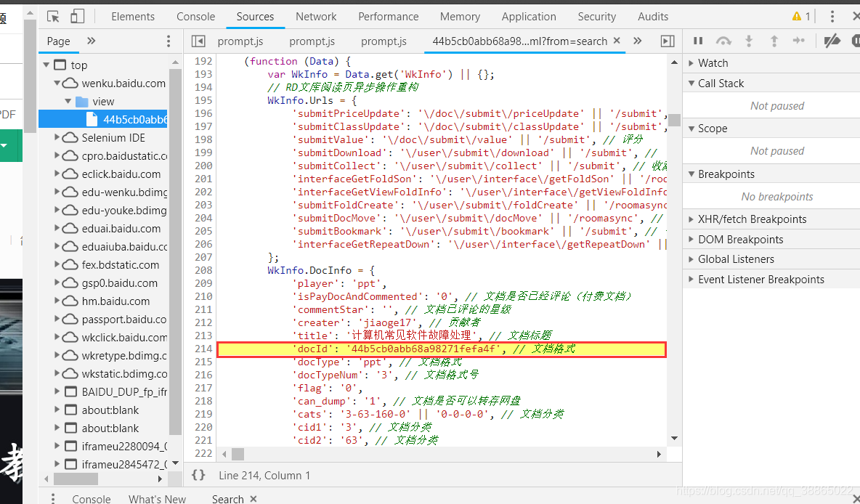The width and height of the screenshot is (860, 504).
Task: Open the drawer What's New tab
Action: pos(157,498)
